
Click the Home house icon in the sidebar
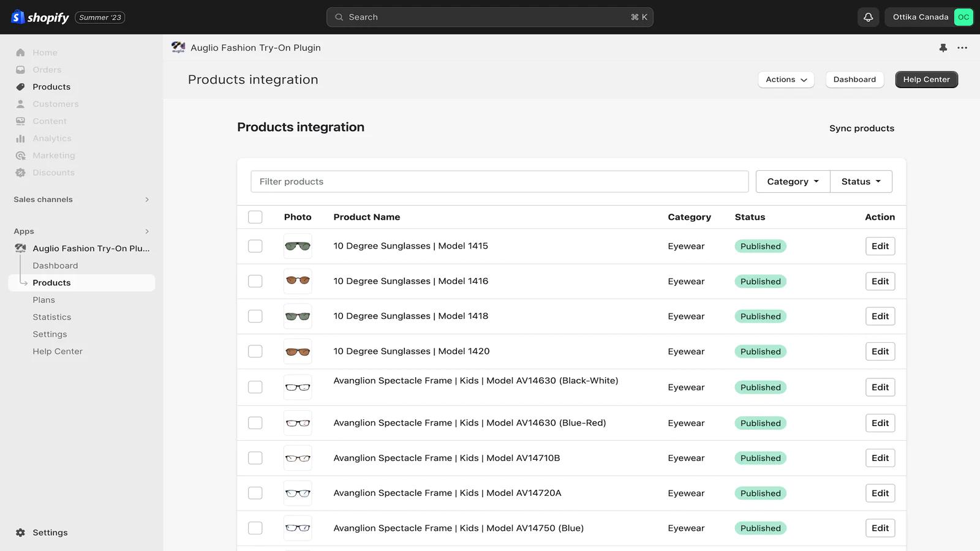[x=20, y=53]
